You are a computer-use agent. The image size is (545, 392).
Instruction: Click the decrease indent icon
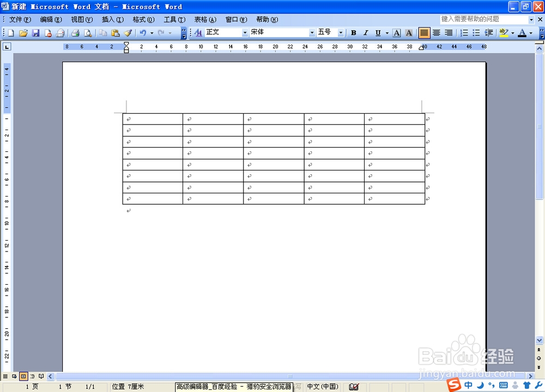tap(489, 33)
